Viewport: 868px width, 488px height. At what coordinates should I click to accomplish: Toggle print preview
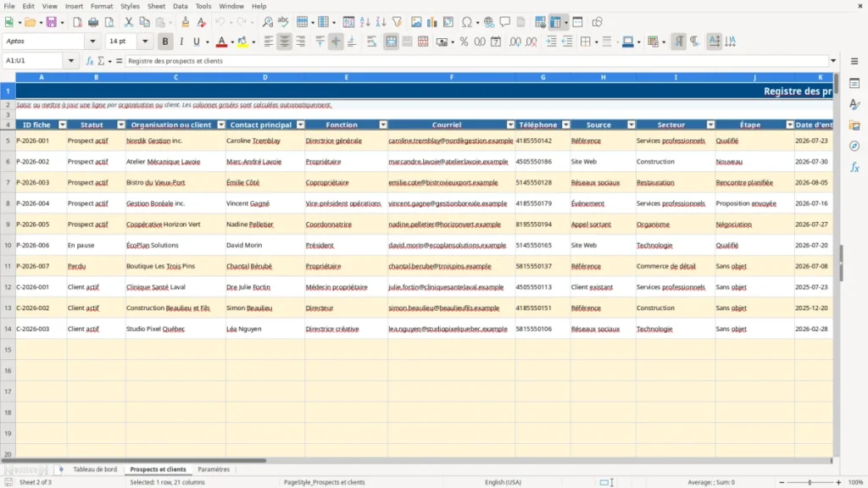coord(109,22)
